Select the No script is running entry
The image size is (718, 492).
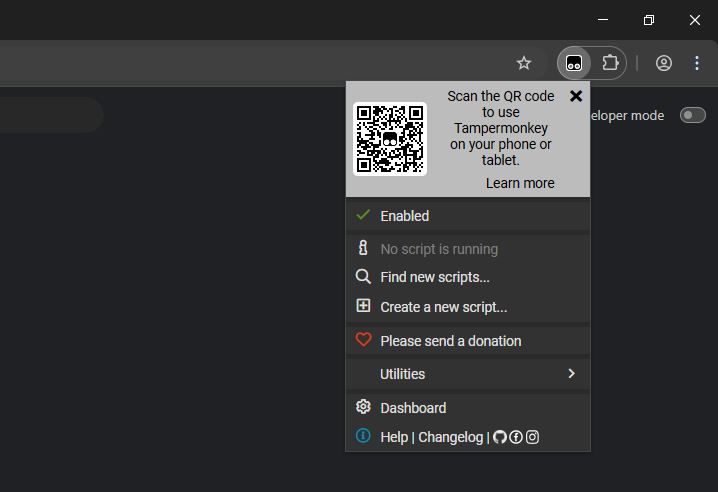point(468,249)
